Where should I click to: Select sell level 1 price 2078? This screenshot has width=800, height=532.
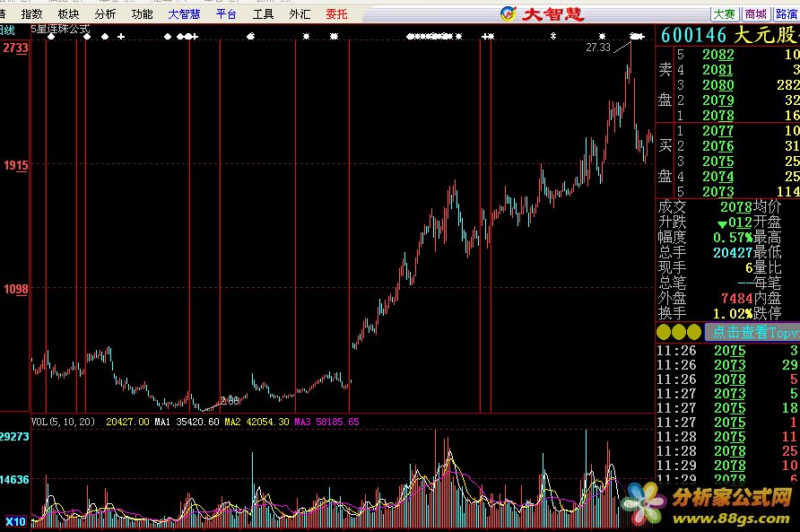point(717,116)
